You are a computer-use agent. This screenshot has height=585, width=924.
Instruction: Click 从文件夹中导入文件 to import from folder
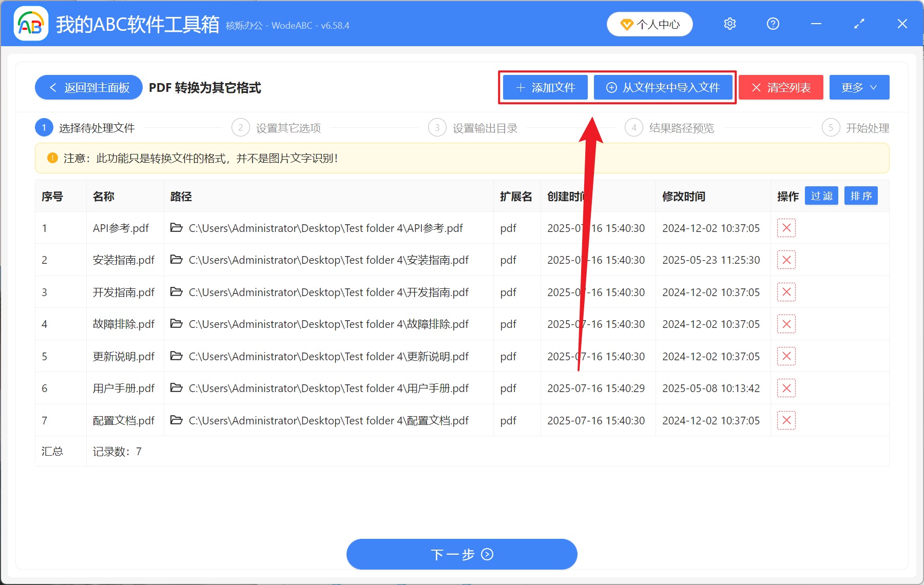(663, 87)
